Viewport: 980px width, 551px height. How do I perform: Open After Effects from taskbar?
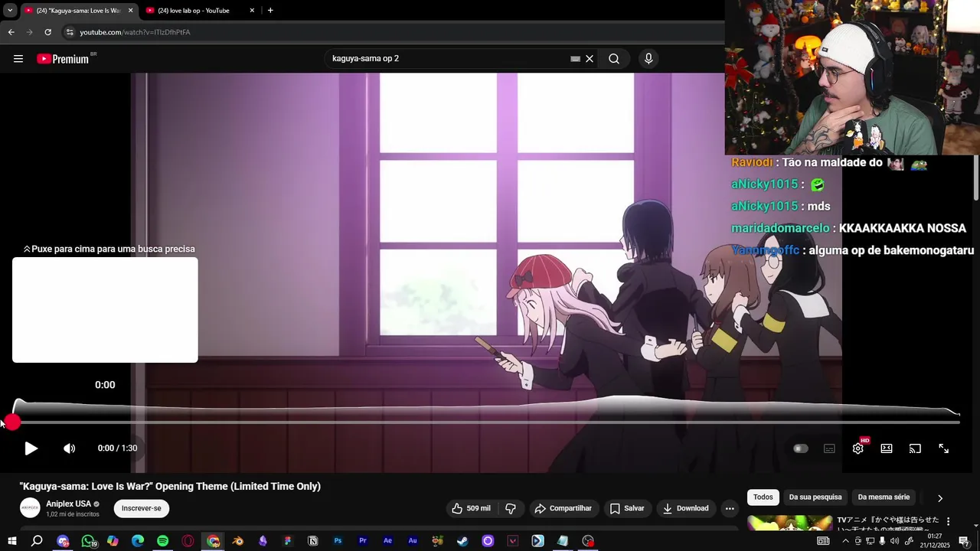click(387, 541)
